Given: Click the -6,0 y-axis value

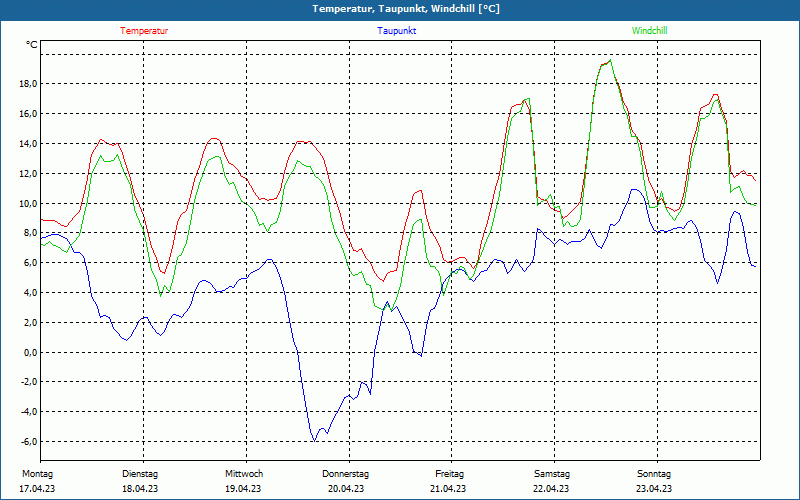Looking at the screenshot, I should coord(28,441).
